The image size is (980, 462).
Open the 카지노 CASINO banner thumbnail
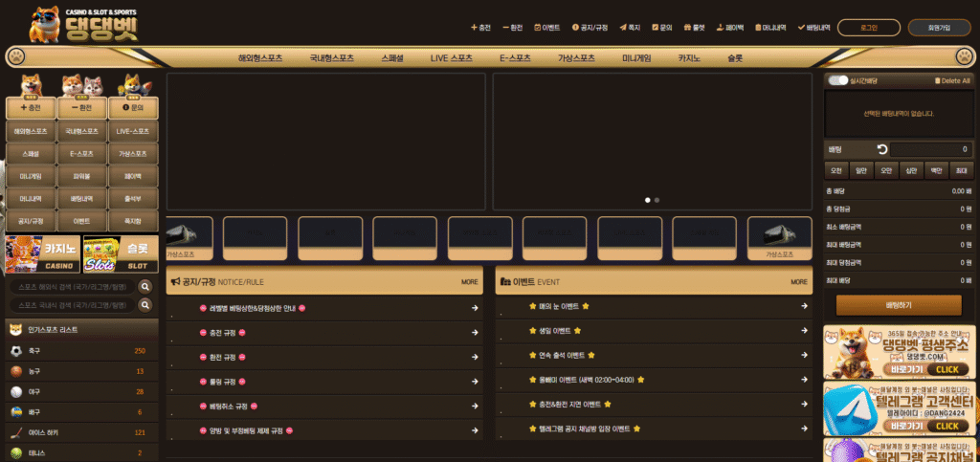point(41,253)
